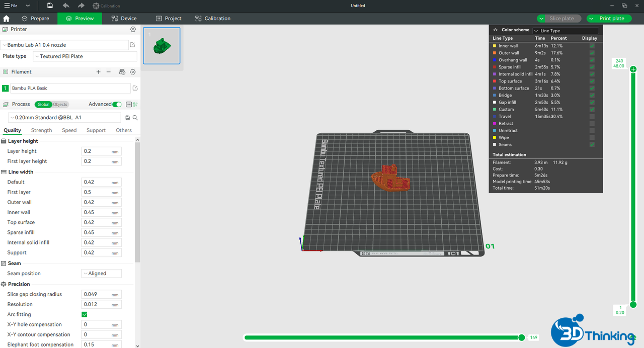Add a filament with the plus icon

point(99,72)
